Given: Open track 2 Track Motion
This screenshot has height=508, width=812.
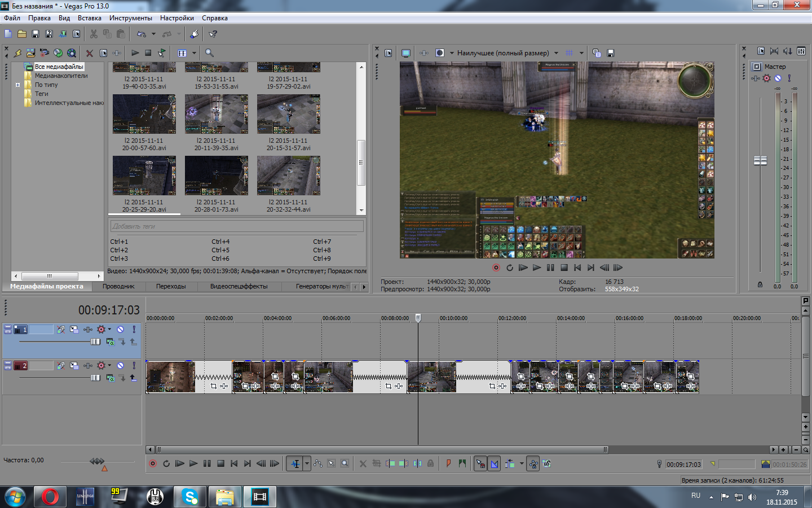Looking at the screenshot, I should tap(74, 366).
